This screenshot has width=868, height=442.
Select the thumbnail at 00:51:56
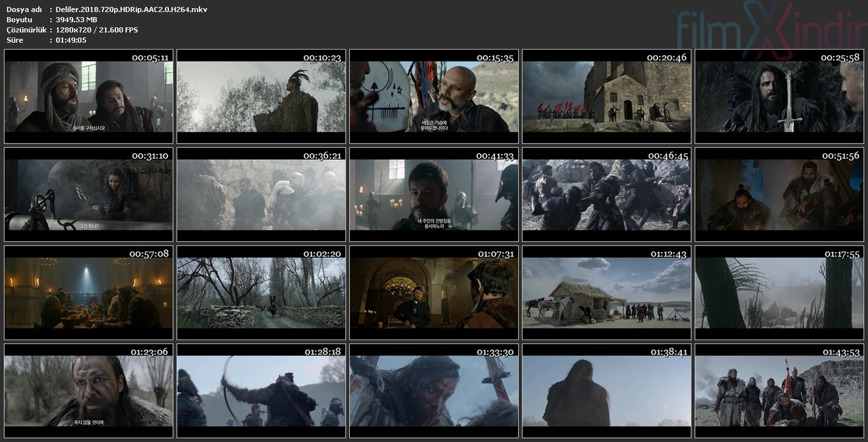click(x=779, y=195)
